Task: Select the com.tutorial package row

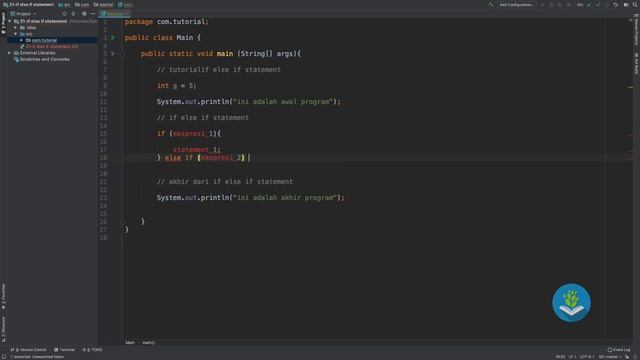Action: (x=52, y=40)
